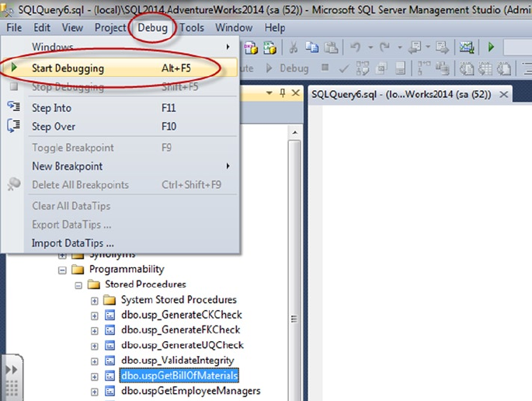Expand dbo.usp_GenerateUQCheck node
This screenshot has height=401, width=532.
tap(94, 346)
